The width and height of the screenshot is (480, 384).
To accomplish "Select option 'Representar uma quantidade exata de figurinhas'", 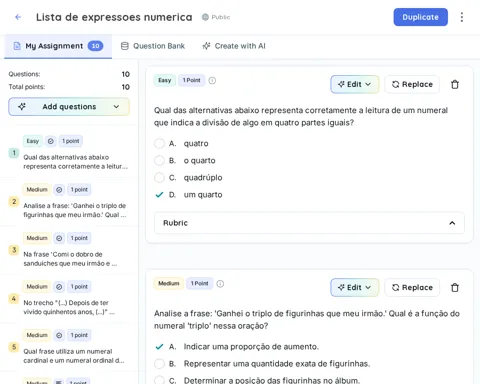I will click(x=159, y=364).
